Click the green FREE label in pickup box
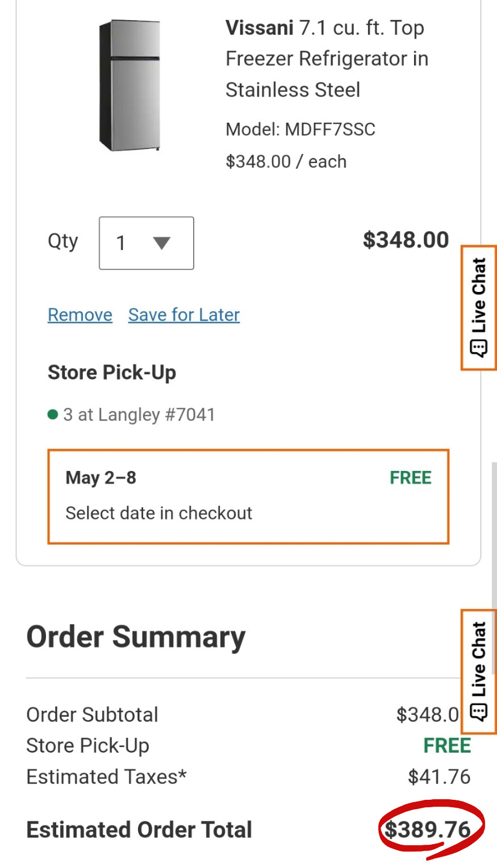This screenshot has width=497, height=868. point(411,478)
